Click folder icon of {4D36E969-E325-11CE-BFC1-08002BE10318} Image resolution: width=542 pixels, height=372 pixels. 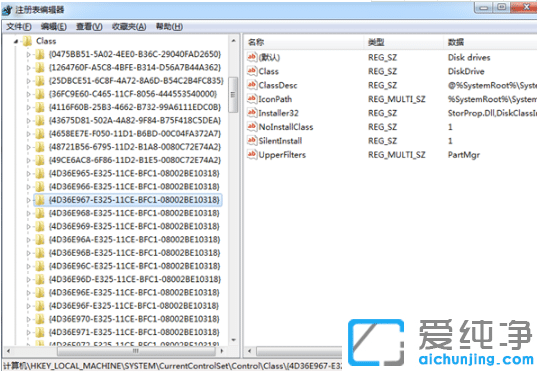(x=40, y=226)
